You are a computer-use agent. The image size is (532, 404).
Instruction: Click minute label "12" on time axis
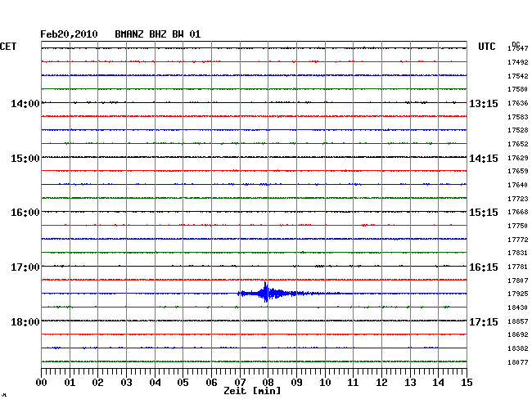pyautogui.click(x=382, y=383)
